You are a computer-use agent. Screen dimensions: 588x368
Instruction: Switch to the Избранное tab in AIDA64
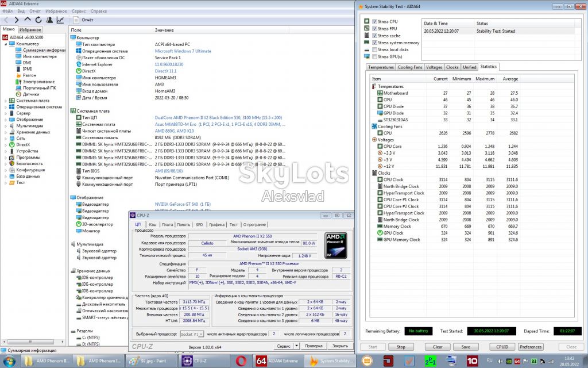(x=30, y=30)
